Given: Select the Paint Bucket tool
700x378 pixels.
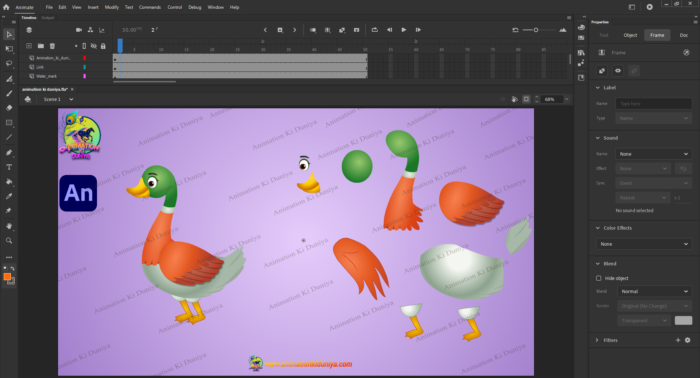Looking at the screenshot, I should point(9,182).
